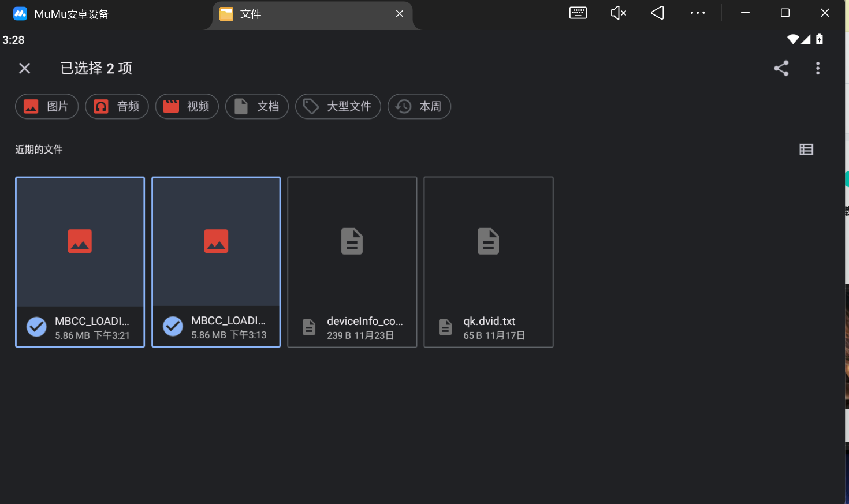
Task: Close the 文件 tab
Action: point(399,14)
